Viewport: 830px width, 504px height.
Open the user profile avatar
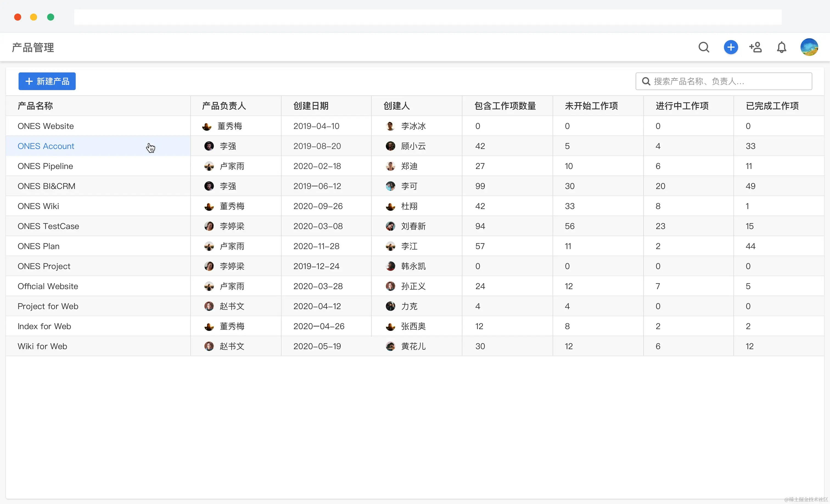(x=809, y=47)
